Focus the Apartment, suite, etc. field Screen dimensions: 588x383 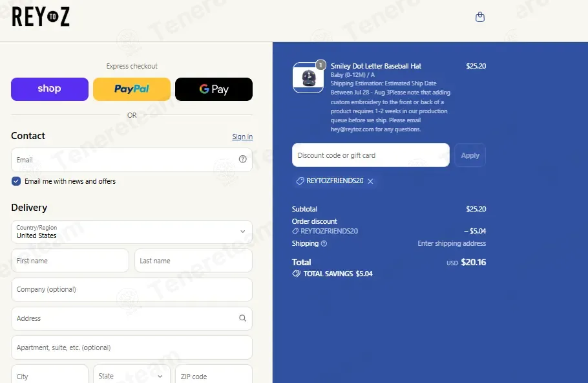[x=132, y=347]
